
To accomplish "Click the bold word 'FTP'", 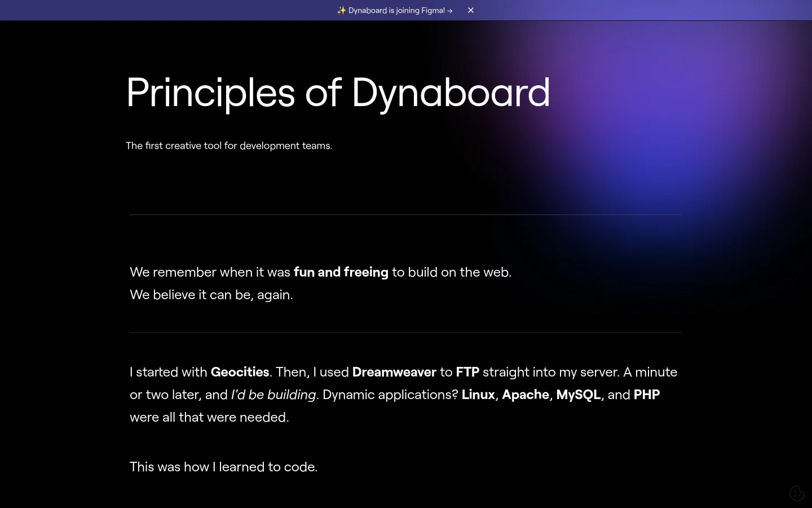I will click(x=467, y=372).
